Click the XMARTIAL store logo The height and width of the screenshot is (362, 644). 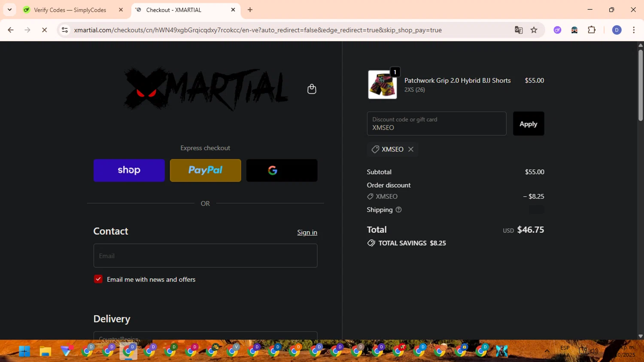point(206,89)
